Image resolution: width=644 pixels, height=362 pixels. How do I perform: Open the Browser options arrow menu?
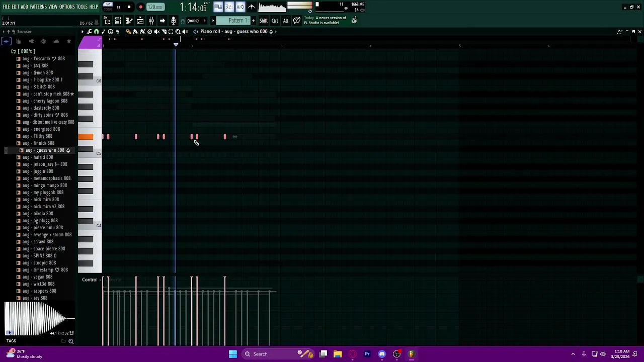coord(4,32)
